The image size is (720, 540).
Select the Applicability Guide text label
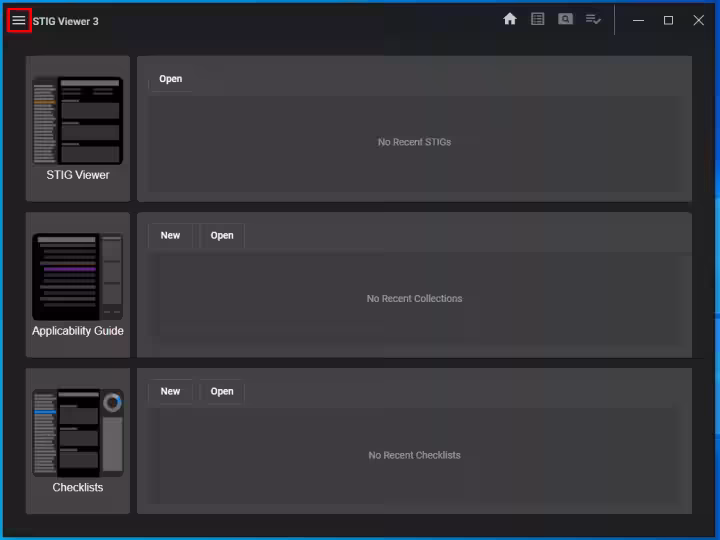[78, 331]
